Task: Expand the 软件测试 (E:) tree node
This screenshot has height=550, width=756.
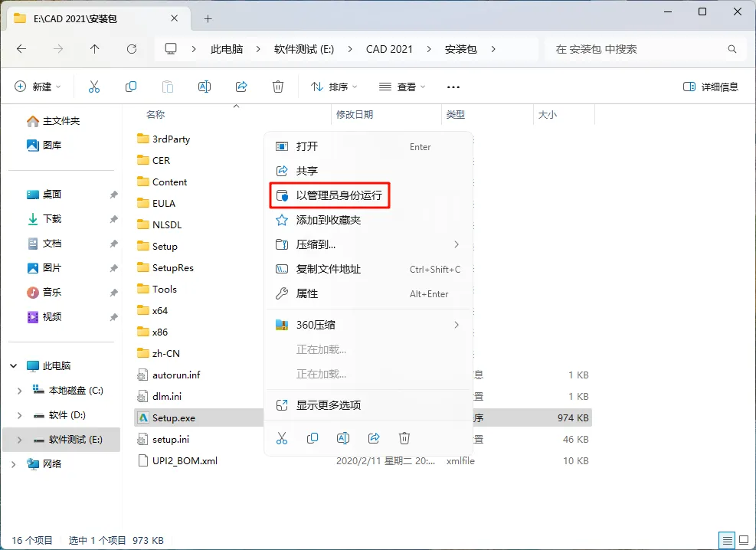Action: (x=19, y=440)
